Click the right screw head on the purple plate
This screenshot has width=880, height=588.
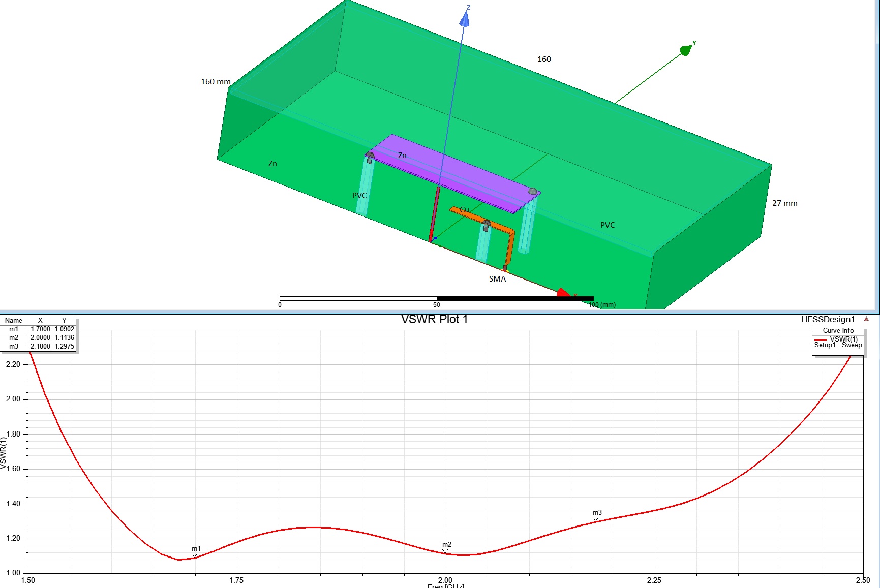pyautogui.click(x=532, y=191)
